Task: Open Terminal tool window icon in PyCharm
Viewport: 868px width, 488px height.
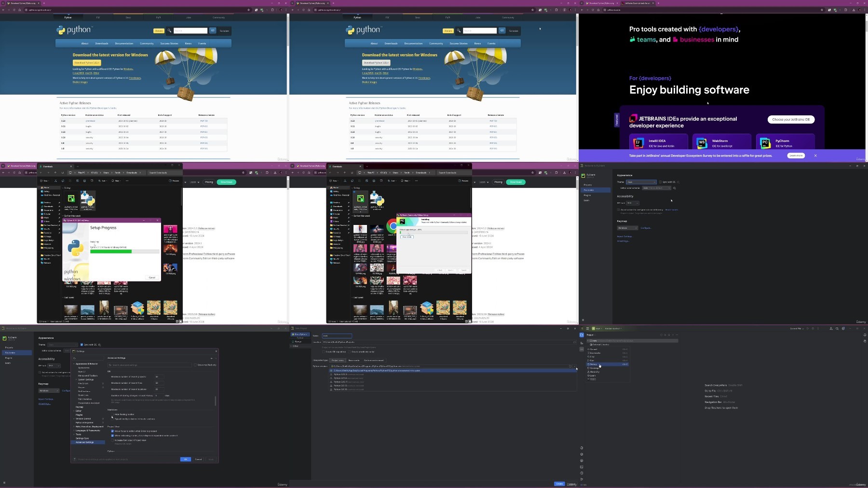Action: (582, 467)
